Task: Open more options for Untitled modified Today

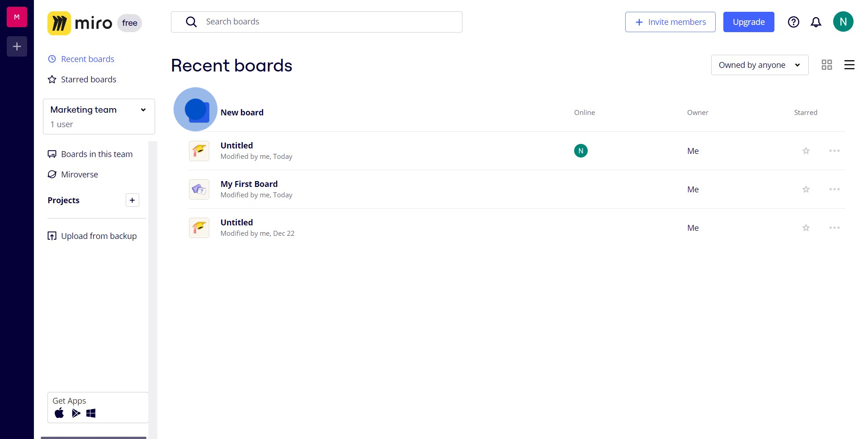Action: click(x=835, y=151)
